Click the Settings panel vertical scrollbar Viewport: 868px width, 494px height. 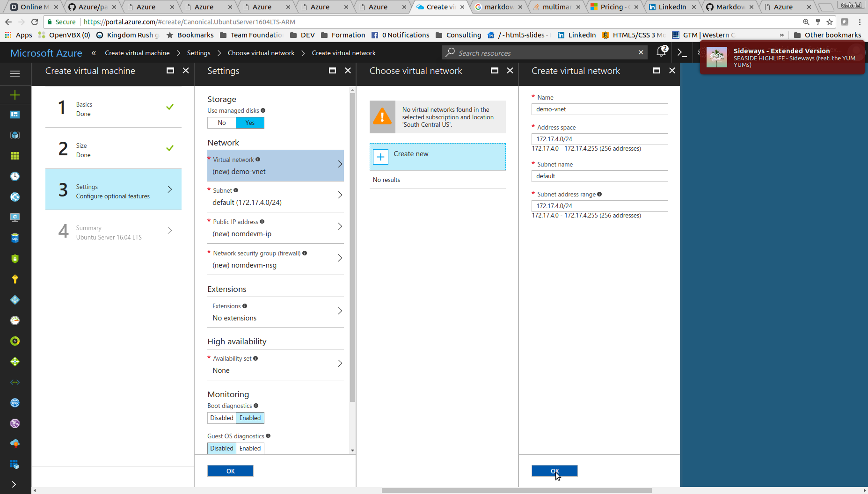tap(352, 248)
